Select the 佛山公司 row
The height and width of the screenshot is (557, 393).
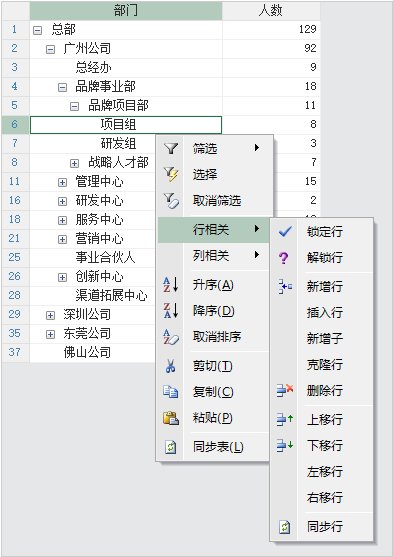pyautogui.click(x=92, y=353)
